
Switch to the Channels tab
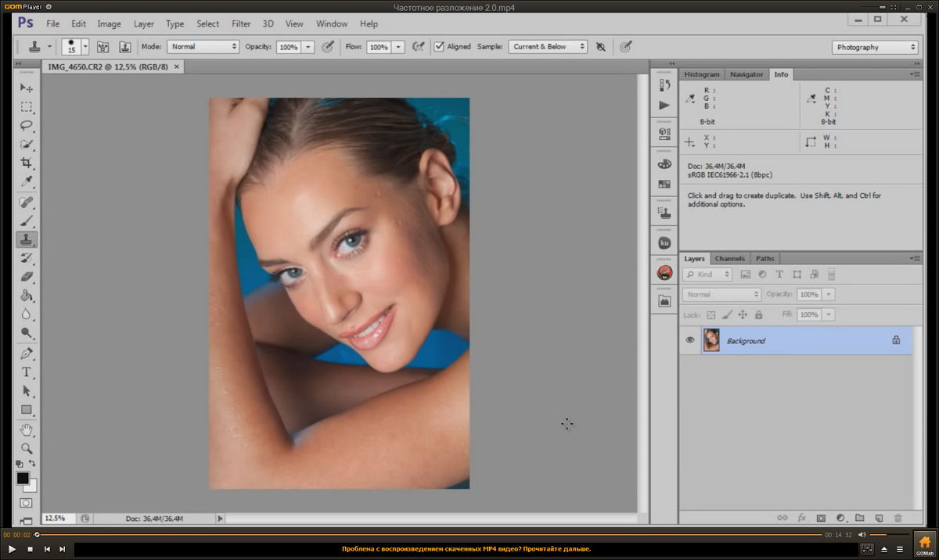[x=729, y=258]
